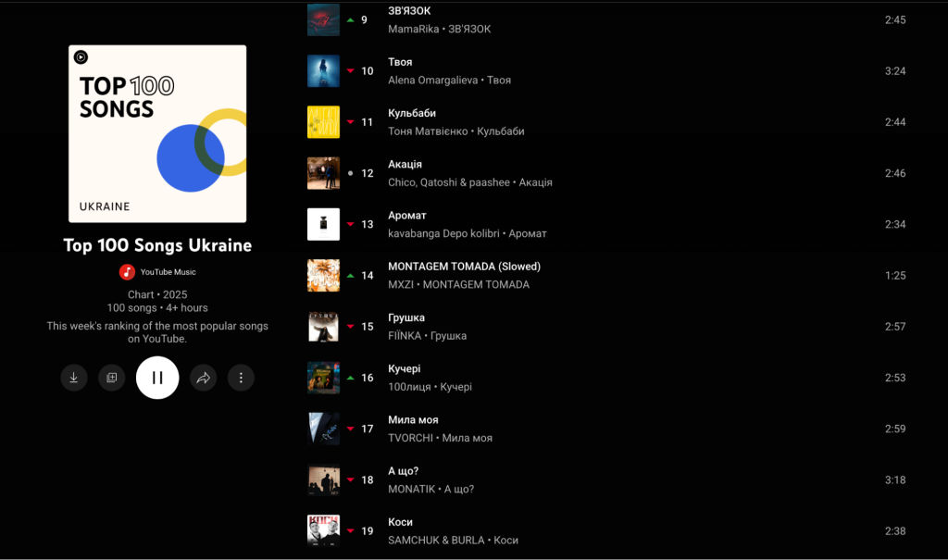
Task: Click the share arrow icon
Action: click(203, 378)
